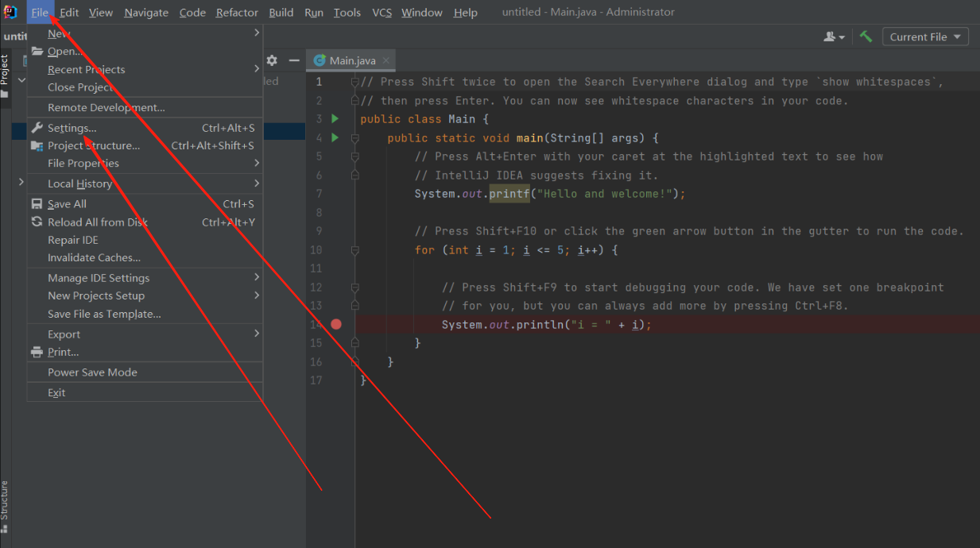Image resolution: width=980 pixels, height=548 pixels.
Task: Click line number 17 in the gutter
Action: pyautogui.click(x=316, y=380)
